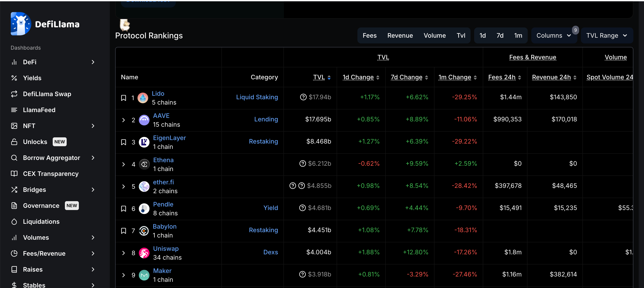Viewport: 644px width, 288px height.
Task: Click the question mark beside Ethena TVL
Action: [303, 163]
